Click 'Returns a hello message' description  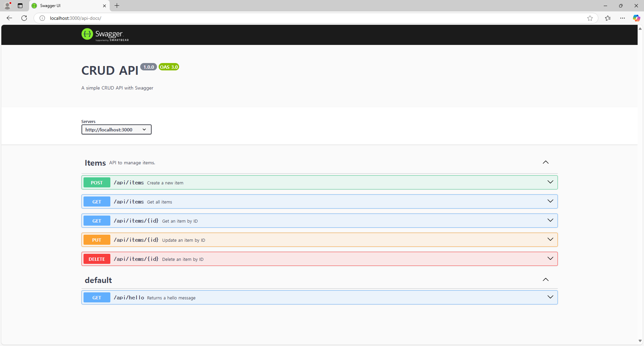pos(171,298)
